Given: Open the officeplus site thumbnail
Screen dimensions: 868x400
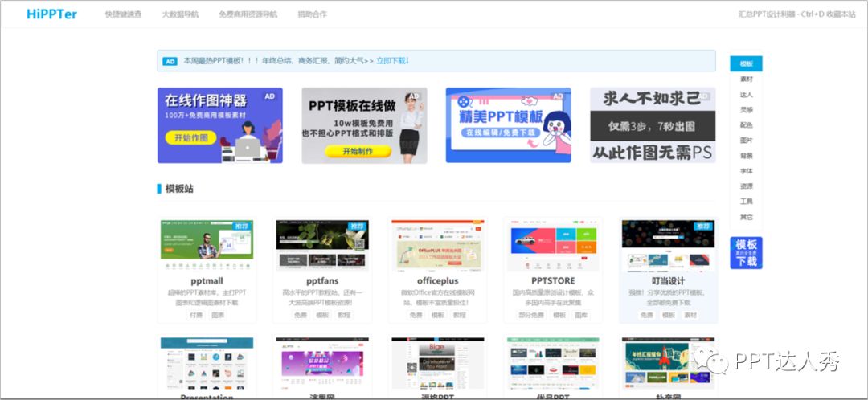Looking at the screenshot, I should pyautogui.click(x=438, y=246).
